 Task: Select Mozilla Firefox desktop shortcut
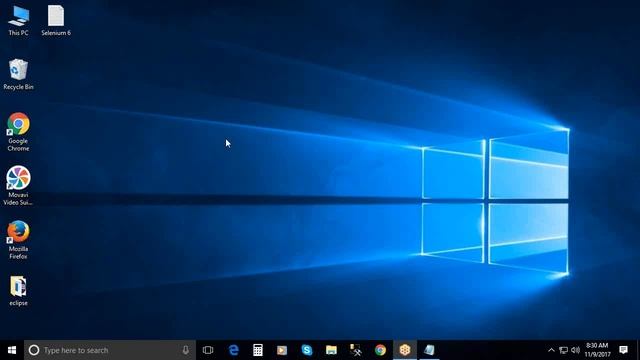click(x=18, y=240)
